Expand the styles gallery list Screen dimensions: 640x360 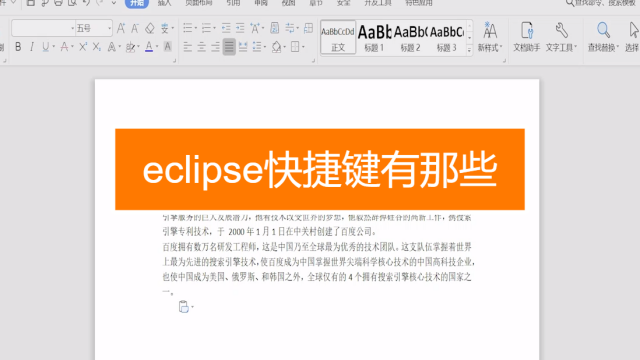469,50
